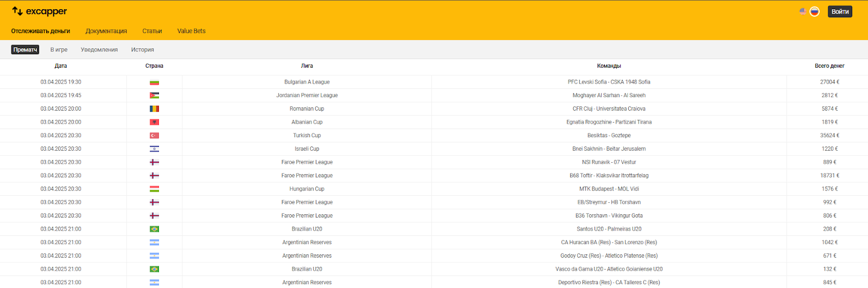Open the Статьи menu item

click(x=152, y=31)
